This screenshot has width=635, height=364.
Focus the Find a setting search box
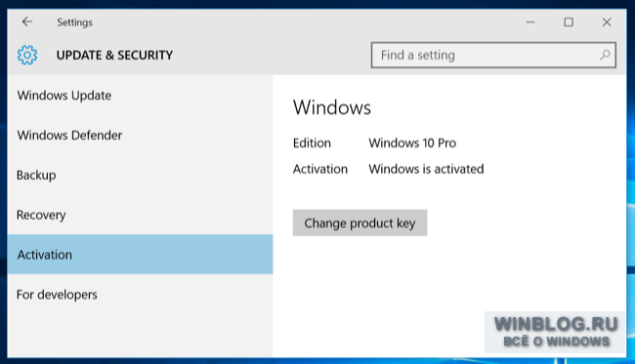[x=493, y=55]
